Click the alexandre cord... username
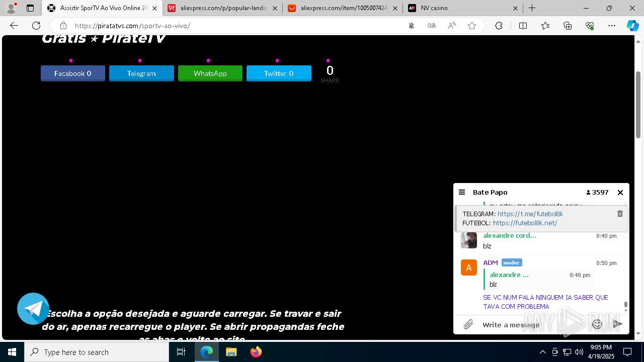Viewport: 644px width, 362px height. click(510, 235)
